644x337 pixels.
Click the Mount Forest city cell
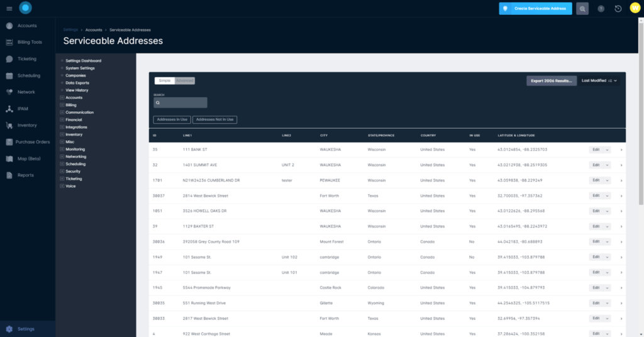tap(331, 242)
